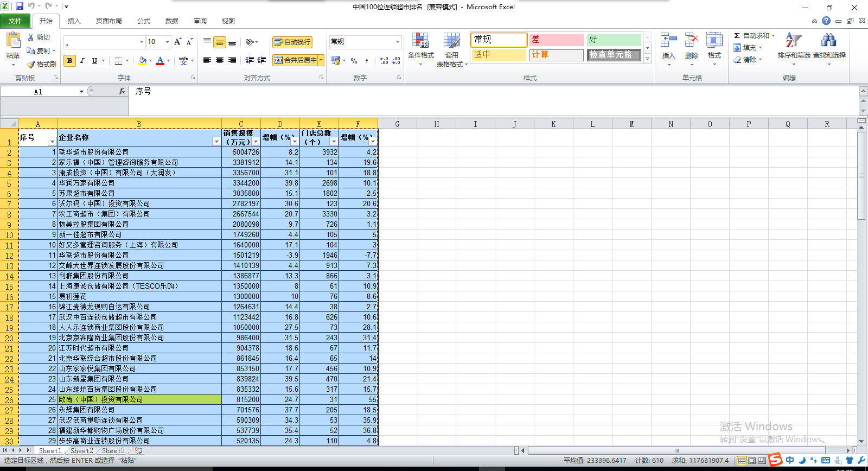
Task: Click the Copy (复制) button
Action: [x=40, y=50]
